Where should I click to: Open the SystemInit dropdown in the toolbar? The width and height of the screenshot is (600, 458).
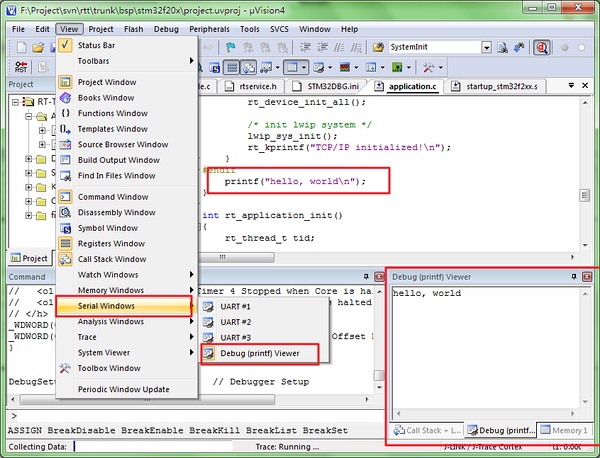(486, 47)
